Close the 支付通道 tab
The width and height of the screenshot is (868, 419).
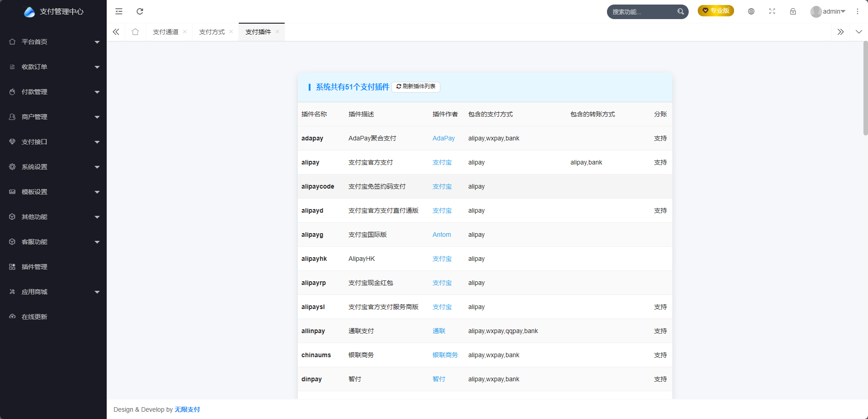coord(185,32)
